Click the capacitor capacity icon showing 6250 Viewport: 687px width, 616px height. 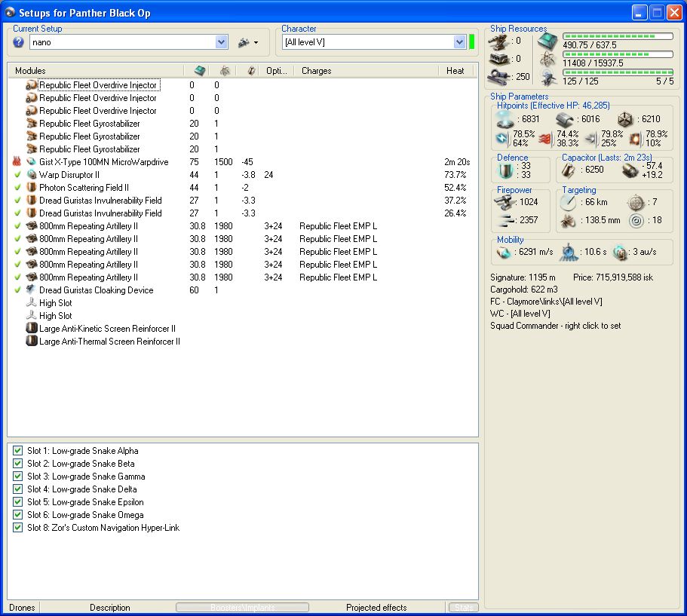[x=569, y=170]
